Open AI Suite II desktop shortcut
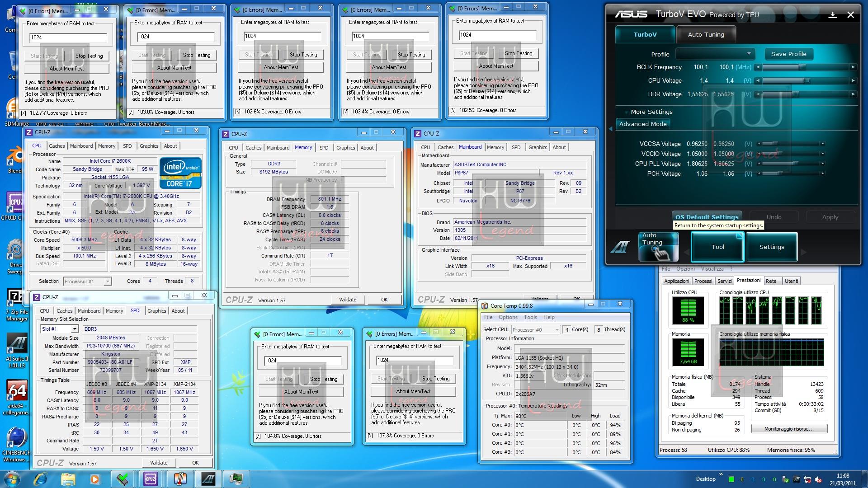Viewport: 868px width, 488px height. point(17,351)
